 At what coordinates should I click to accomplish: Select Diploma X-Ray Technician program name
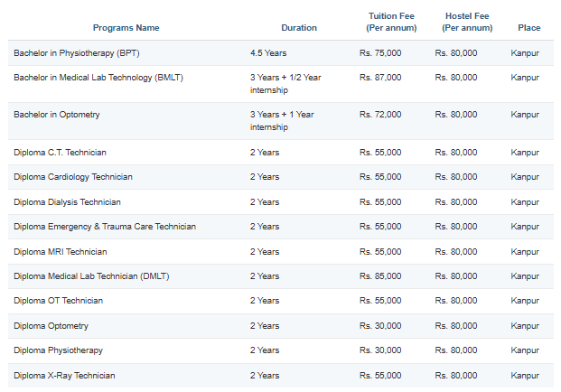pyautogui.click(x=64, y=376)
